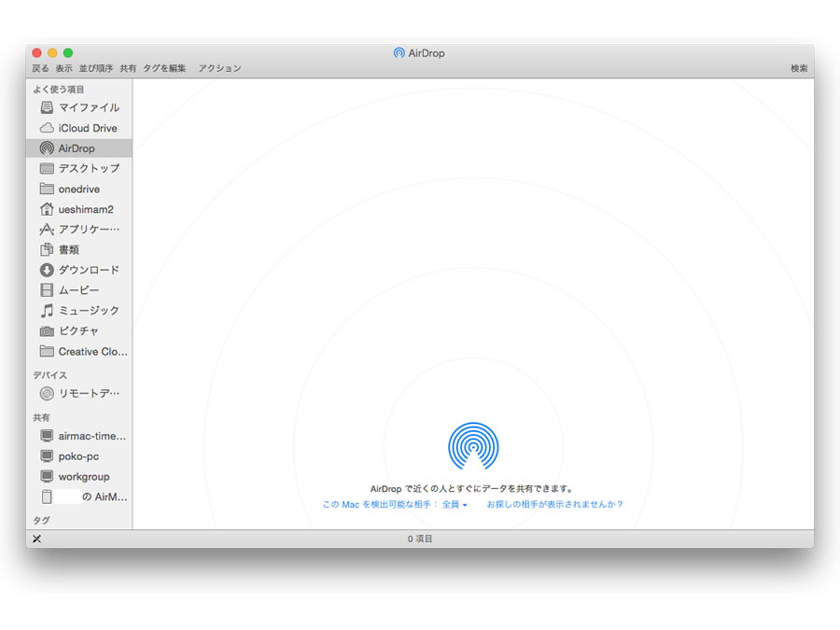The width and height of the screenshot is (840, 630).
Task: Select poko-pc text in shared list
Action: coord(78,456)
